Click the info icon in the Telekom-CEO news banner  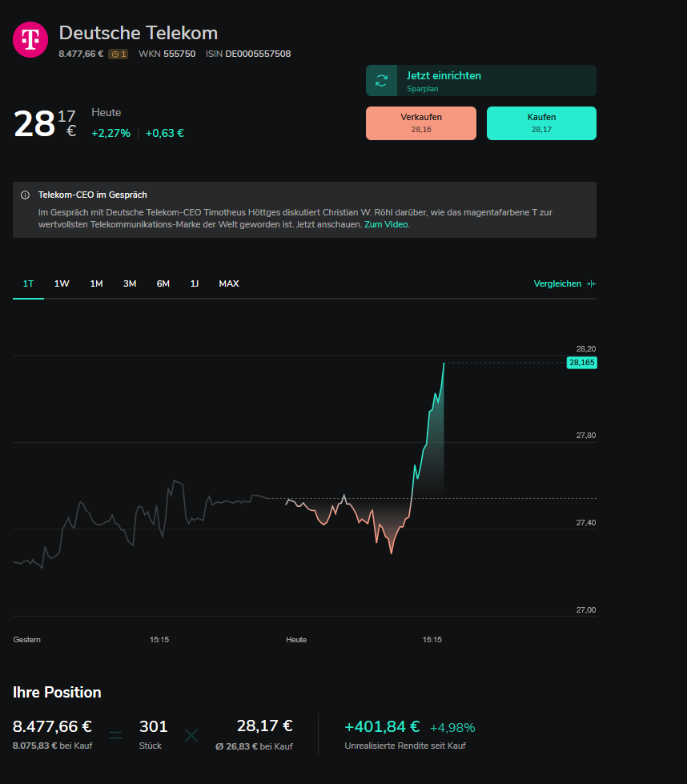click(x=25, y=195)
